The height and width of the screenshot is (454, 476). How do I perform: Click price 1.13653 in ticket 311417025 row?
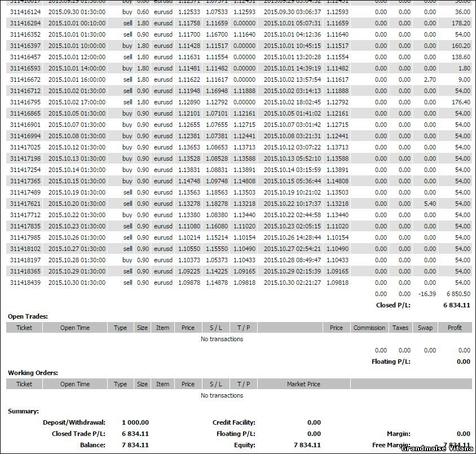point(189,147)
